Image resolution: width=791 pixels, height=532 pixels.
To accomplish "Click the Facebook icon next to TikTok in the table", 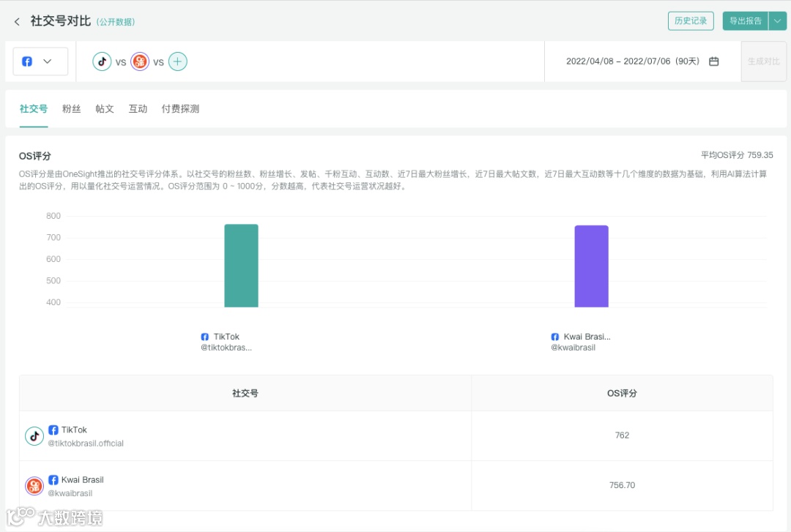I will click(53, 430).
